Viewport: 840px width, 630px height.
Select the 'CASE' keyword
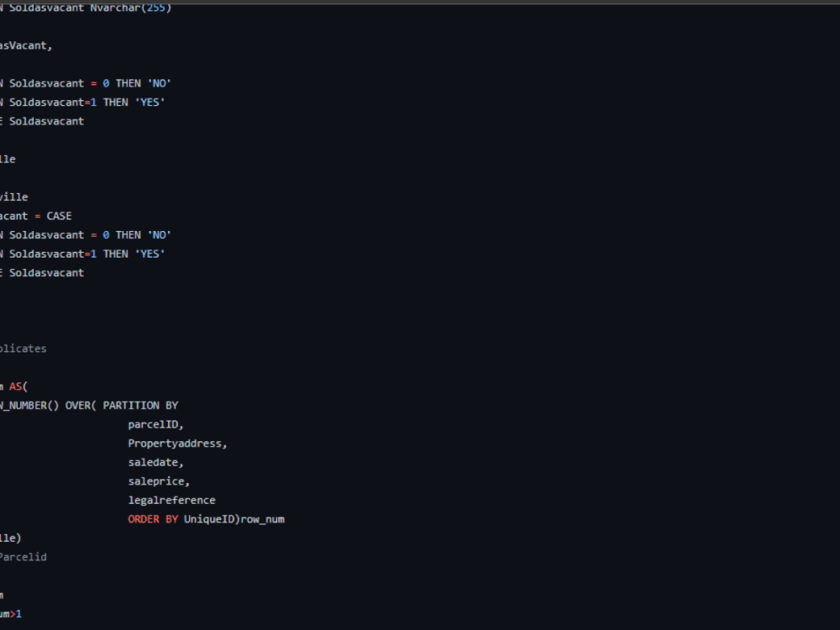pyautogui.click(x=59, y=216)
